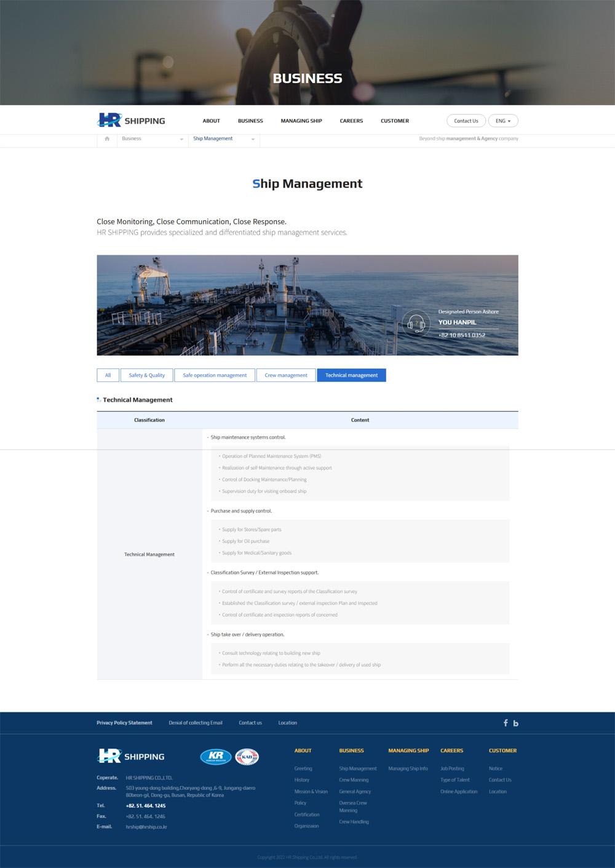Show the All tab
Viewport: 615px width, 868px height.
click(x=108, y=375)
